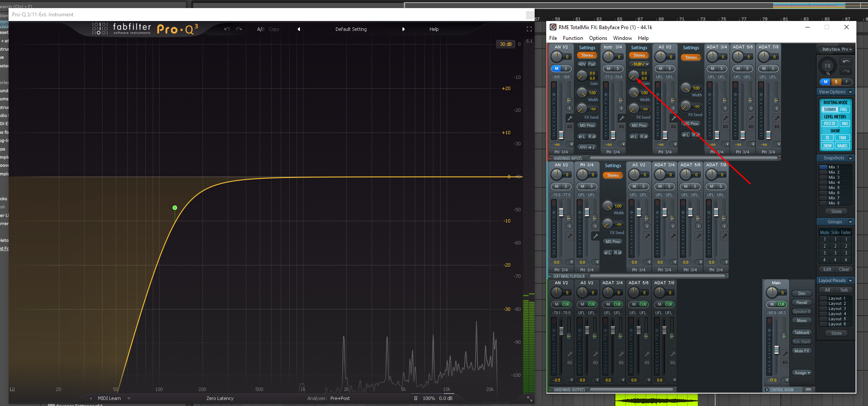This screenshot has height=406, width=868.
Task: Click the fader of software playback AN 1/2
Action: [x=561, y=212]
